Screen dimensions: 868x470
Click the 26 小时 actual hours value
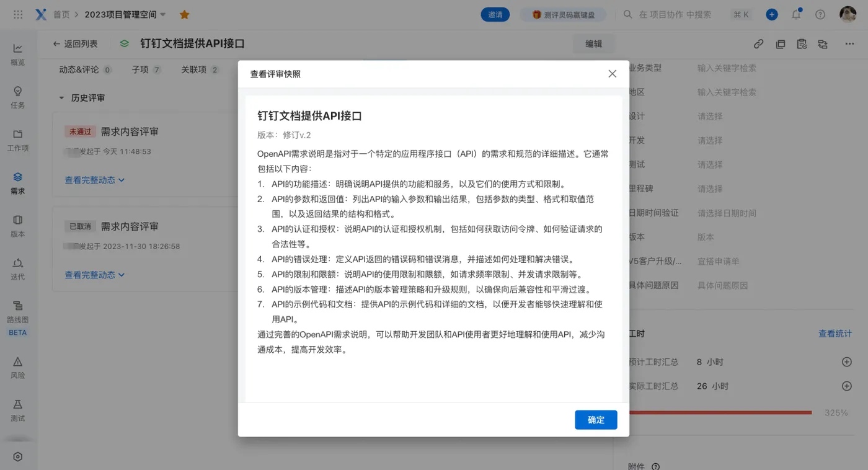[712, 386]
